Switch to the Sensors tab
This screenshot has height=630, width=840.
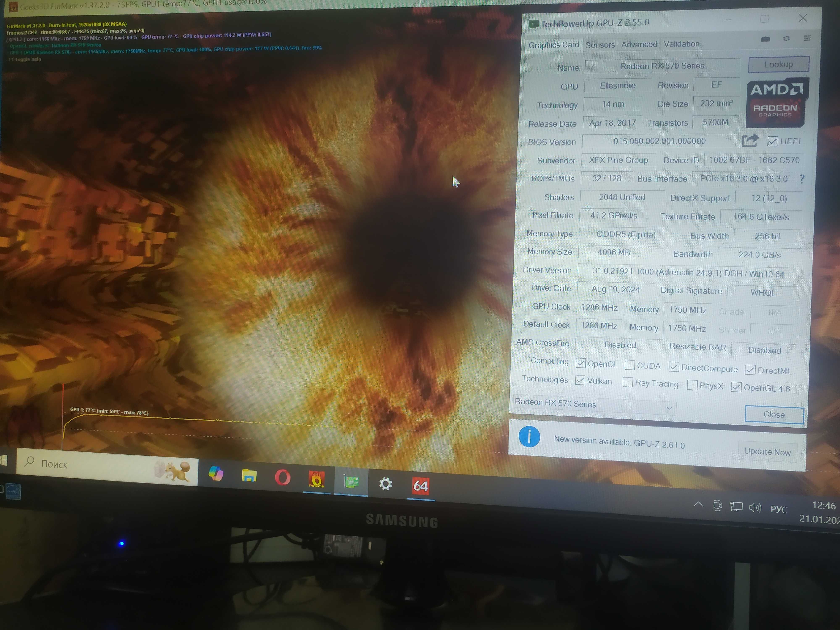pos(600,45)
